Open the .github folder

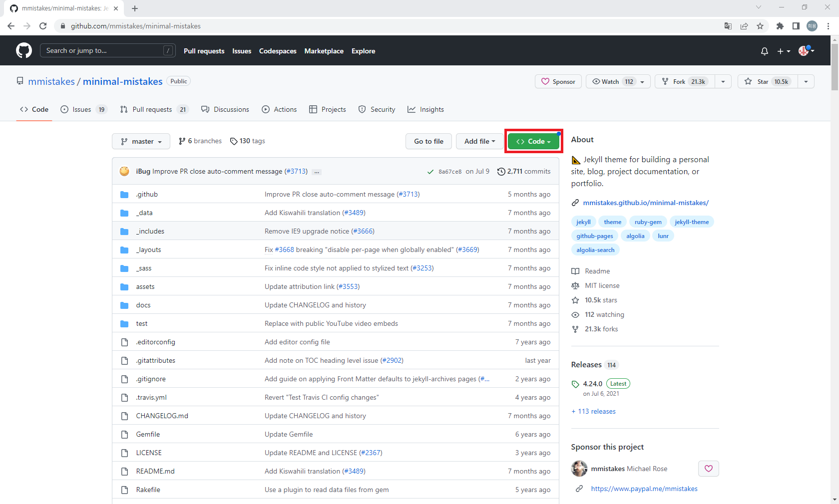point(147,194)
